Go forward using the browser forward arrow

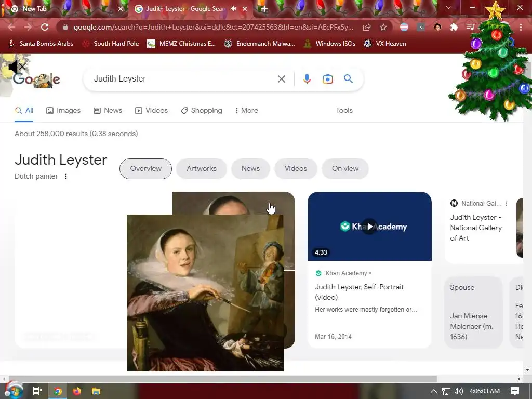pos(28,27)
